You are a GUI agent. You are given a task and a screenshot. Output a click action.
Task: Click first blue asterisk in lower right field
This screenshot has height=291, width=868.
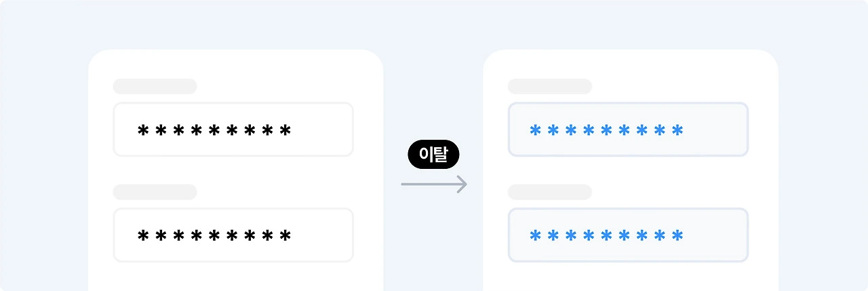(535, 235)
